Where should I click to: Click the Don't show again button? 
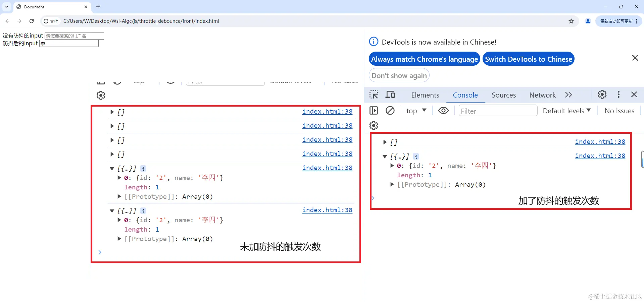coord(399,75)
